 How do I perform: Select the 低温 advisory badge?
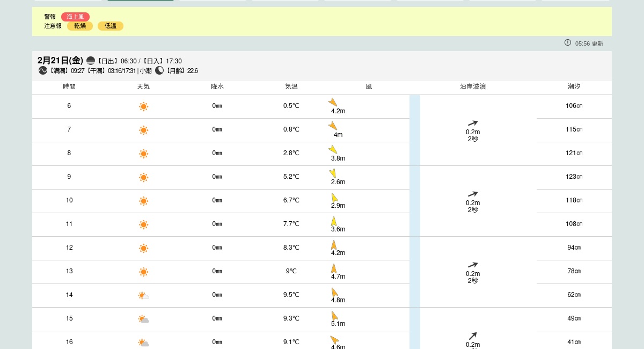coord(111,26)
